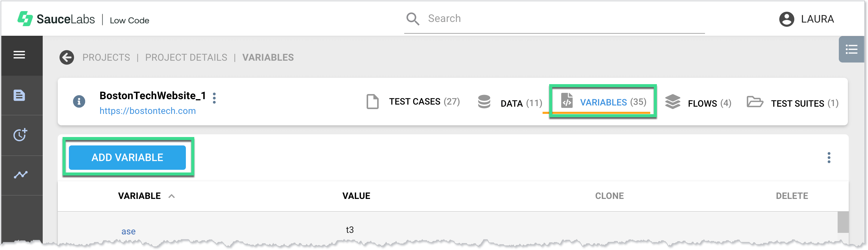
Task: Toggle the VARIABLE column sort arrow
Action: [172, 196]
